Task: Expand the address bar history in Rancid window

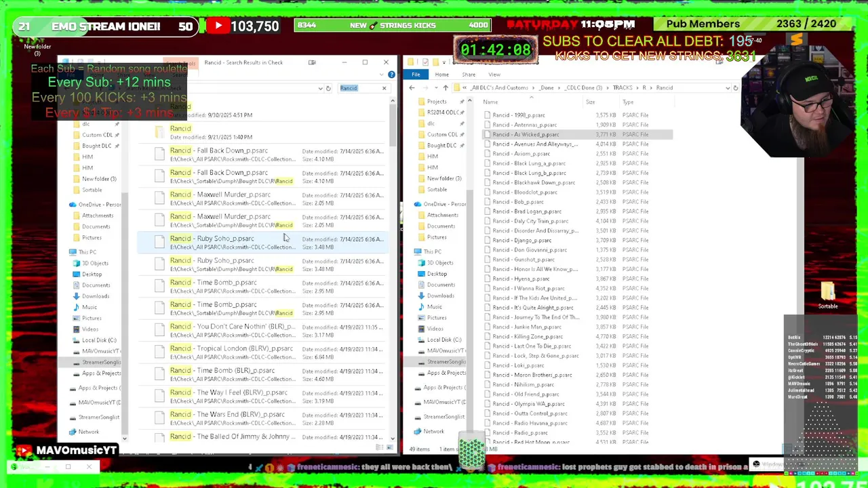Action: click(728, 87)
